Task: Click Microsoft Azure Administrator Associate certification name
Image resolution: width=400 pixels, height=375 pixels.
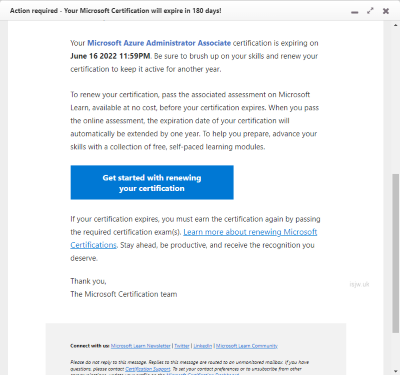Action: click(x=159, y=43)
